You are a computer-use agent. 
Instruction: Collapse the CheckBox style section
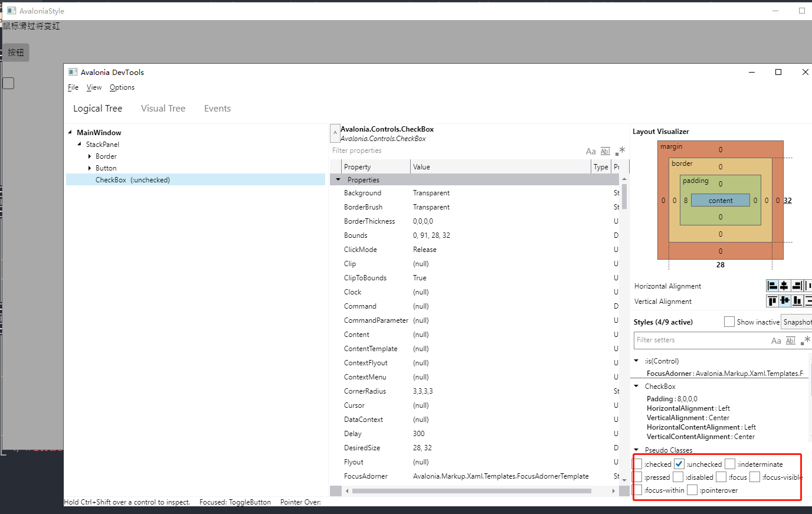coord(636,386)
